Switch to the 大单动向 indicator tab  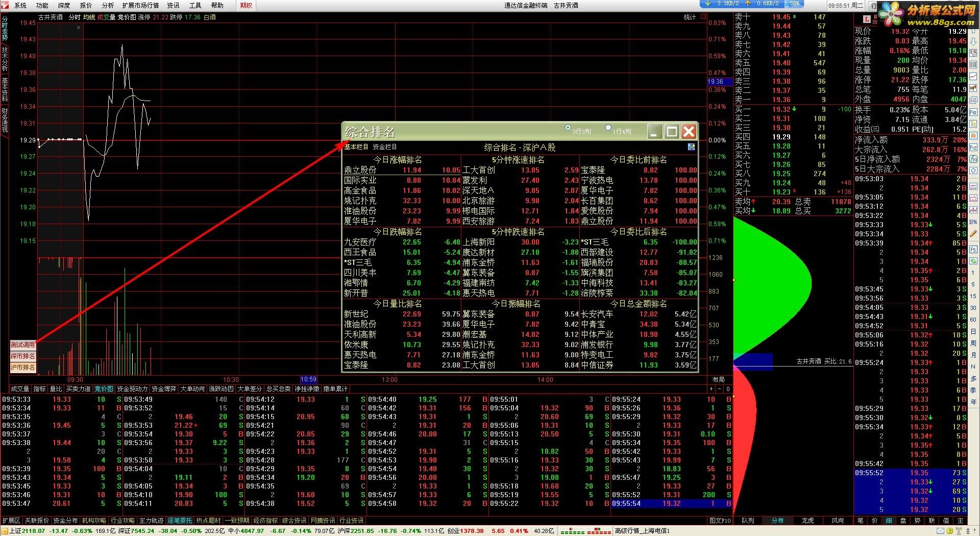(x=192, y=389)
